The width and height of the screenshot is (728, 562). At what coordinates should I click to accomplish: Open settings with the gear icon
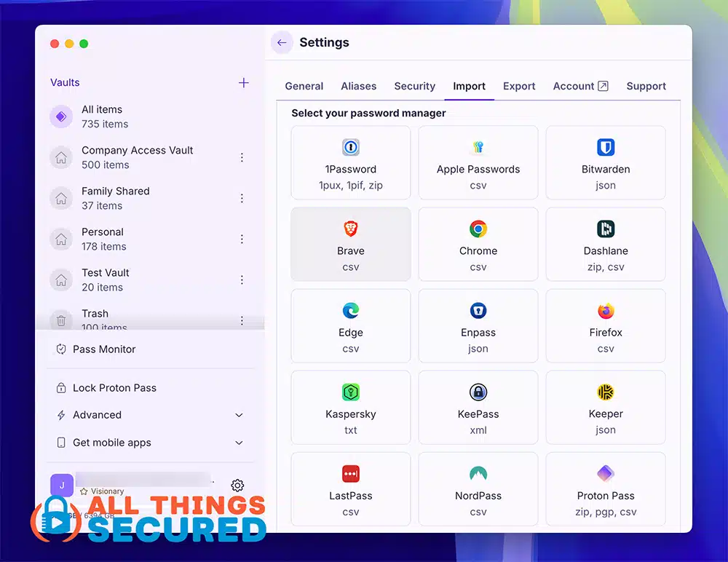[x=237, y=486]
